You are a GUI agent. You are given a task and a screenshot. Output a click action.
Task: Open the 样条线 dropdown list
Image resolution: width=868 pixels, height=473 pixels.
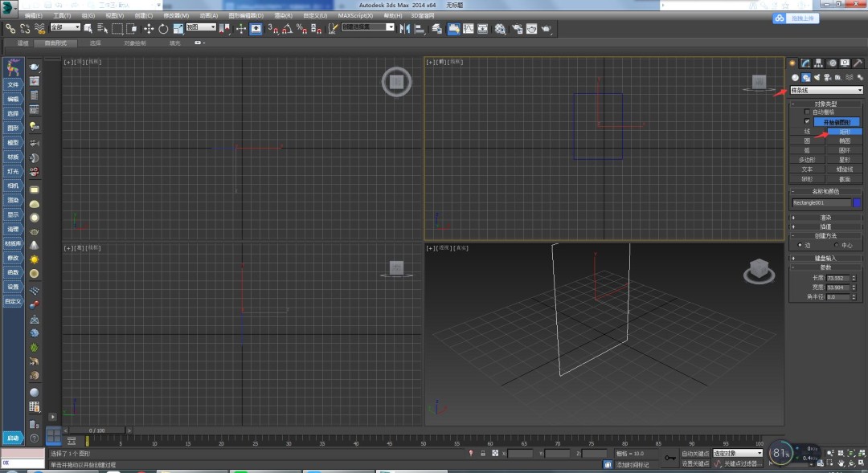826,89
